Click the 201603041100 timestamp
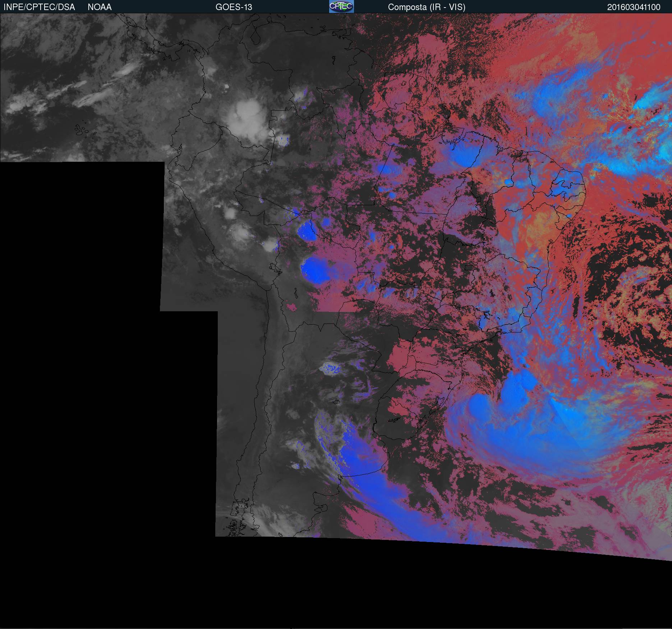 click(634, 7)
